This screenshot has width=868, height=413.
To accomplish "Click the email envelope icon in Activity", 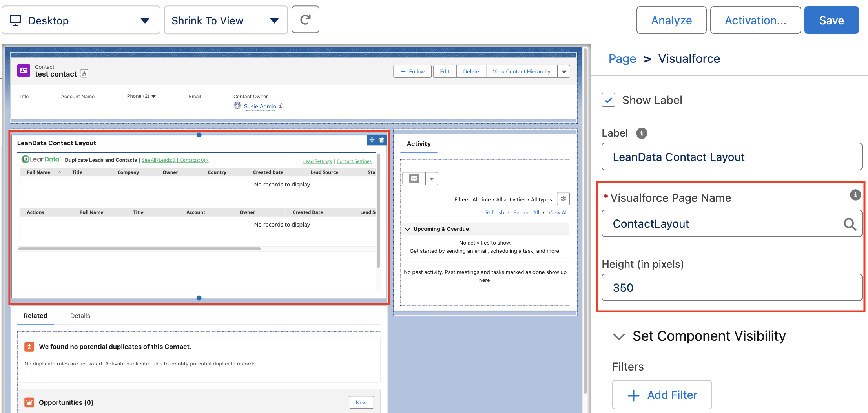I will (x=414, y=179).
